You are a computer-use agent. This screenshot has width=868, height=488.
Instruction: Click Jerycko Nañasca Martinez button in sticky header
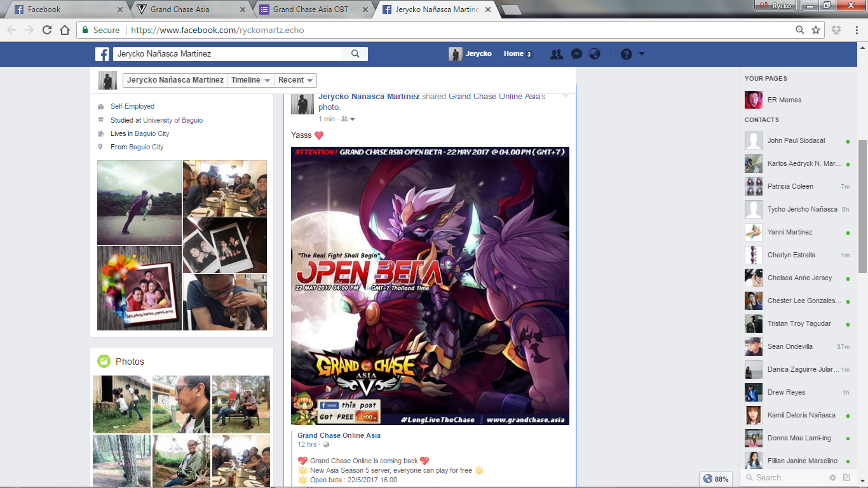click(175, 80)
